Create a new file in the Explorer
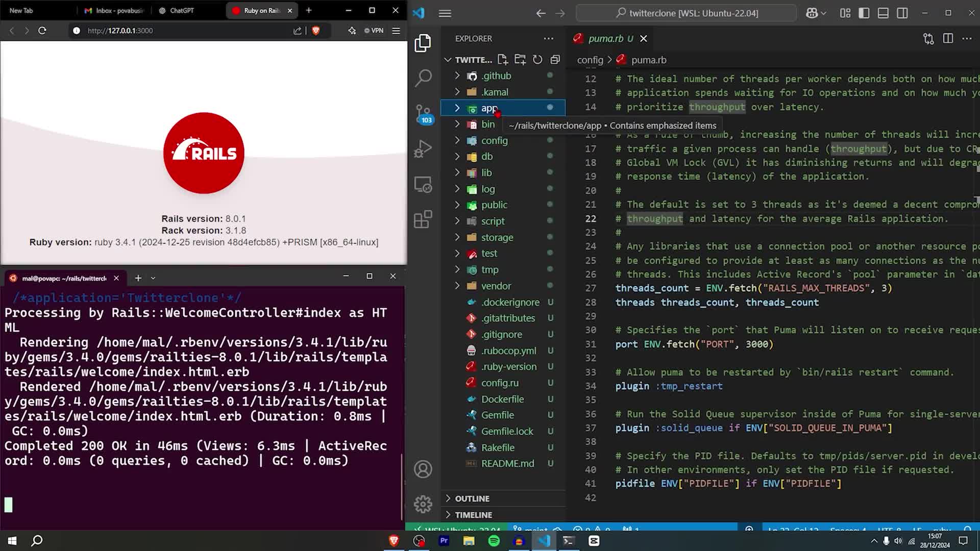This screenshot has width=980, height=551. 502,59
